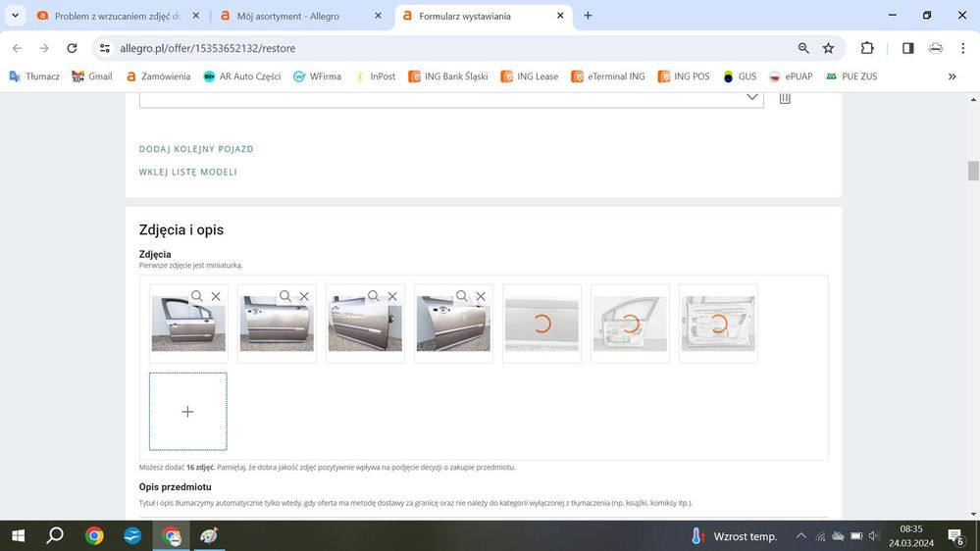
Task: Click the page vertical scrollbar thumb
Action: [973, 172]
